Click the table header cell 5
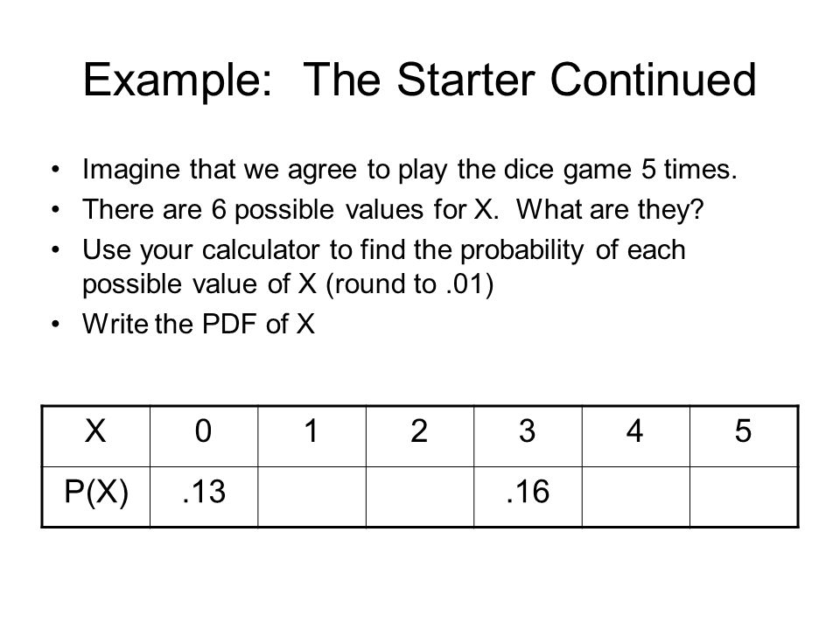The height and width of the screenshot is (630, 840). 744,436
